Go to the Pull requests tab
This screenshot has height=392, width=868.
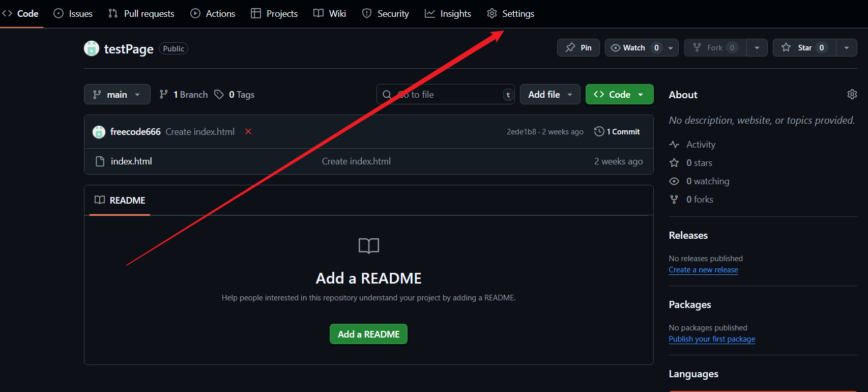[x=141, y=14]
